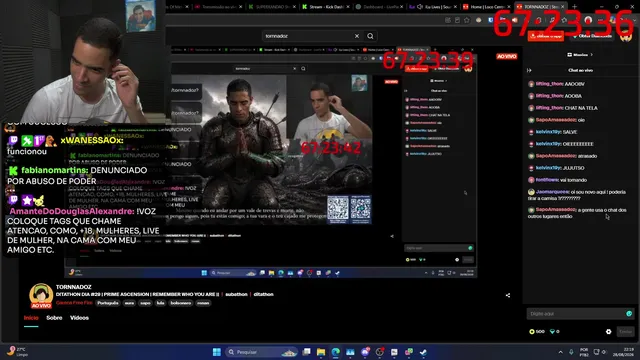Click the Obter Diamante button
The height and width of the screenshot is (360, 640).
point(592,36)
